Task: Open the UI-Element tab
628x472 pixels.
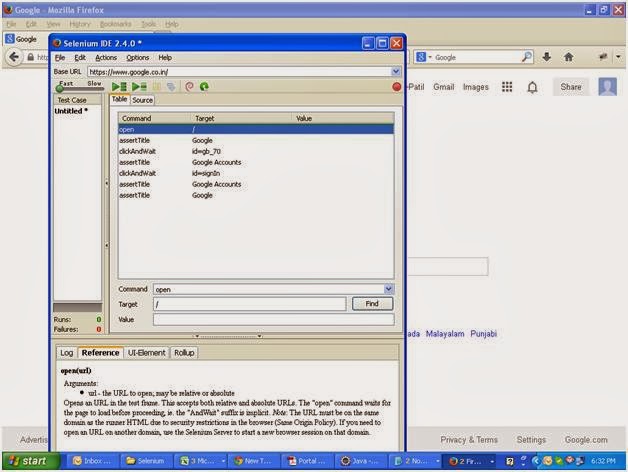Action: coord(147,353)
